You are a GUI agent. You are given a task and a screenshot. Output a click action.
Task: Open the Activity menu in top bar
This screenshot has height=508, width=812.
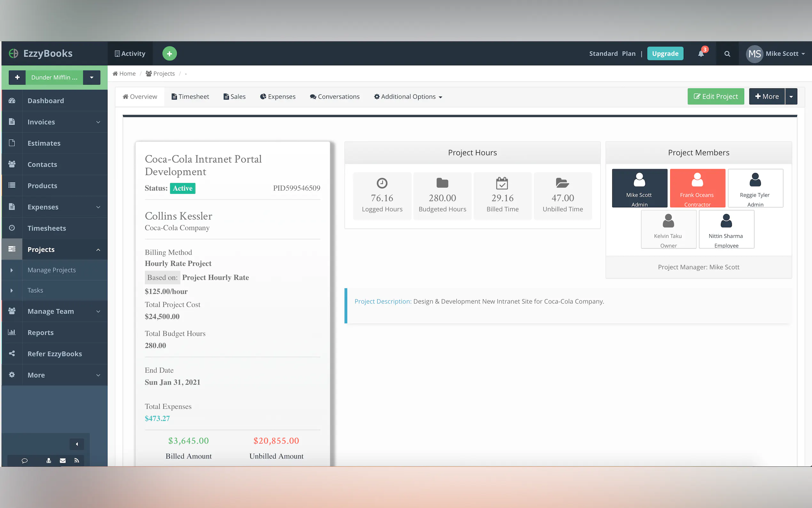130,53
